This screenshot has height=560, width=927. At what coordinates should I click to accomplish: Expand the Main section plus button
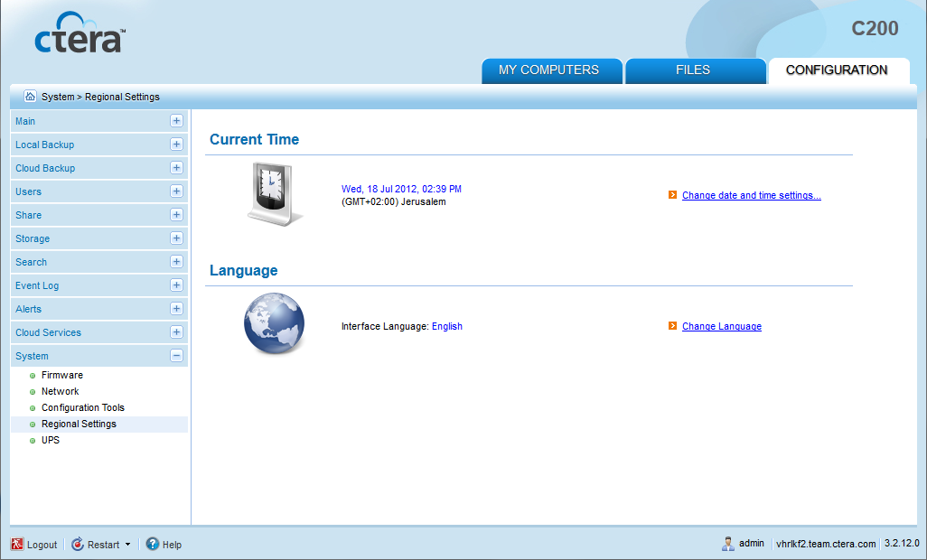(176, 120)
